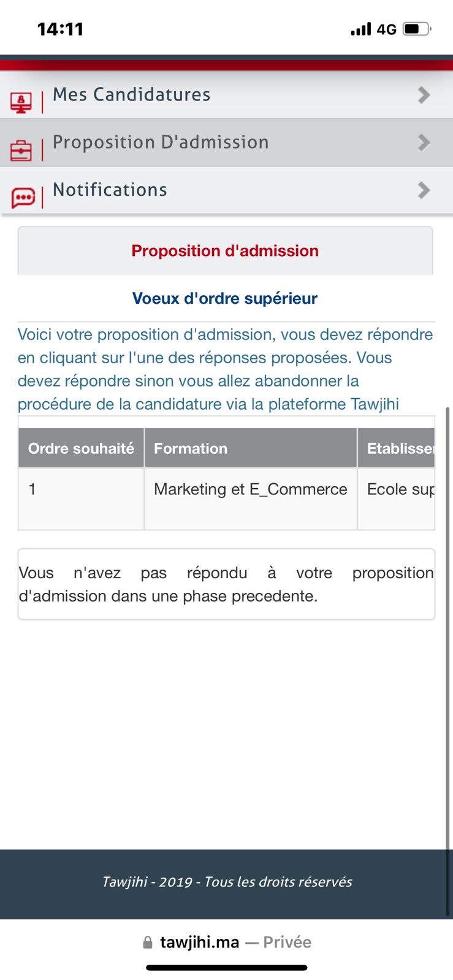Expand the Mes Candidatures chevron arrow
453x980 pixels.
tap(424, 95)
